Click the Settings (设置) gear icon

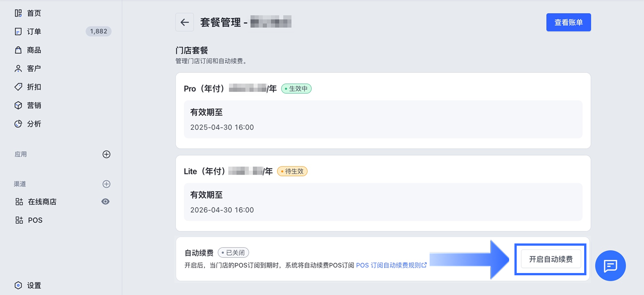pos(18,286)
